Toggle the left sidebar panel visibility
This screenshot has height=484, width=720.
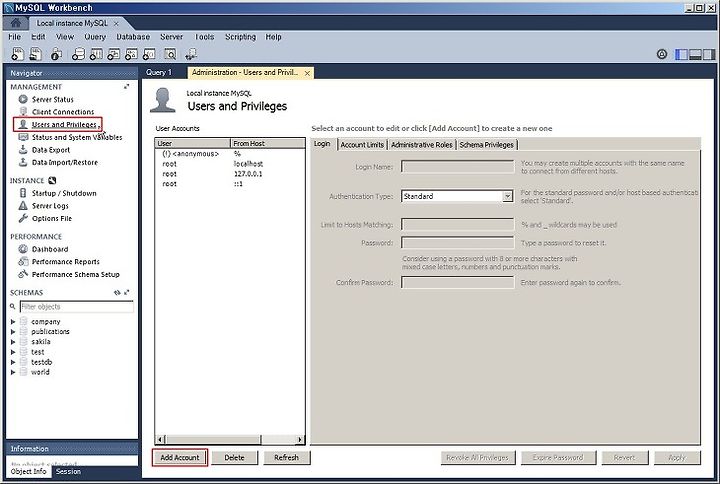(681, 54)
